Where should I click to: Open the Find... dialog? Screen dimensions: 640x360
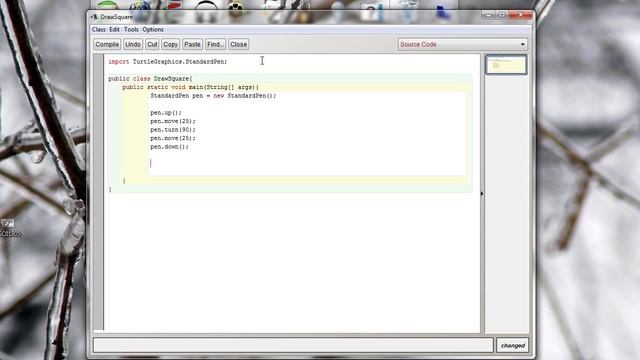pyautogui.click(x=215, y=44)
